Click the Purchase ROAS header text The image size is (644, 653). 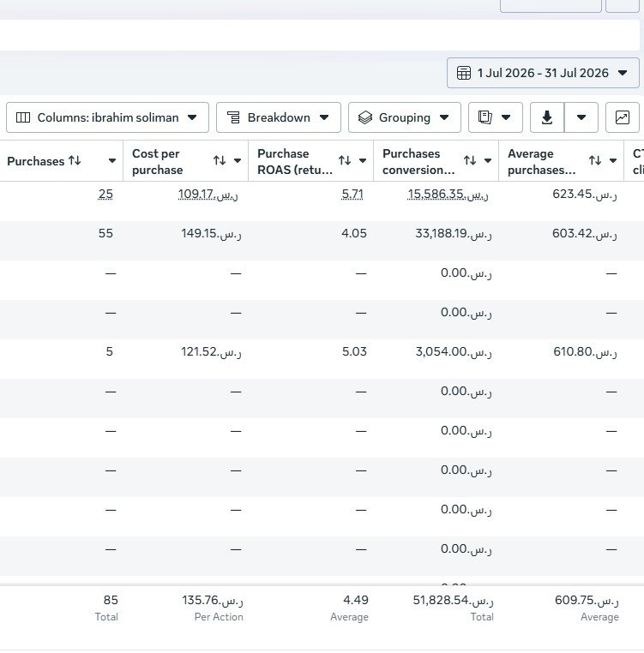(x=295, y=162)
